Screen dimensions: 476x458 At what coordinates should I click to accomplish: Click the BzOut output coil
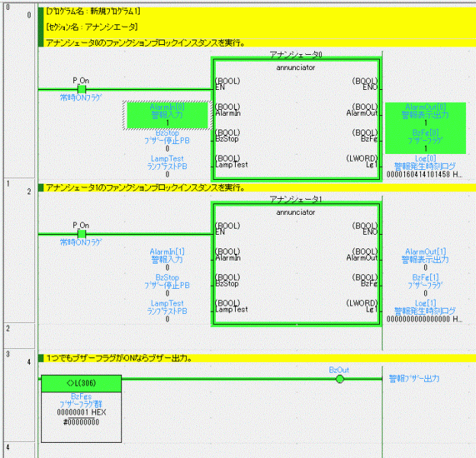pos(339,379)
